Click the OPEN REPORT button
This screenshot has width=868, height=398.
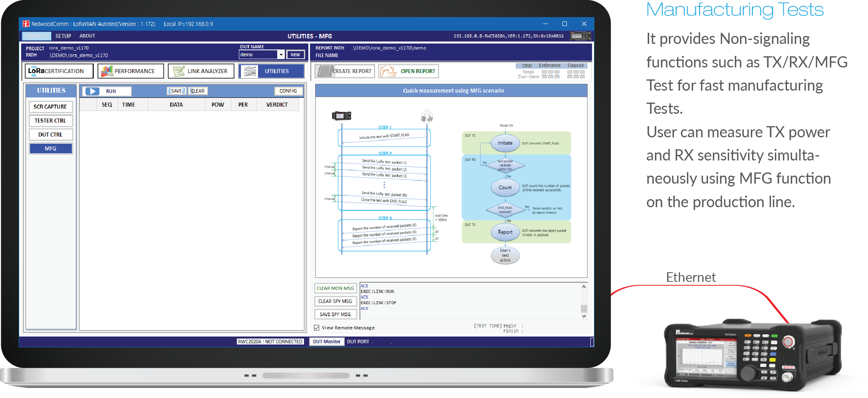409,71
